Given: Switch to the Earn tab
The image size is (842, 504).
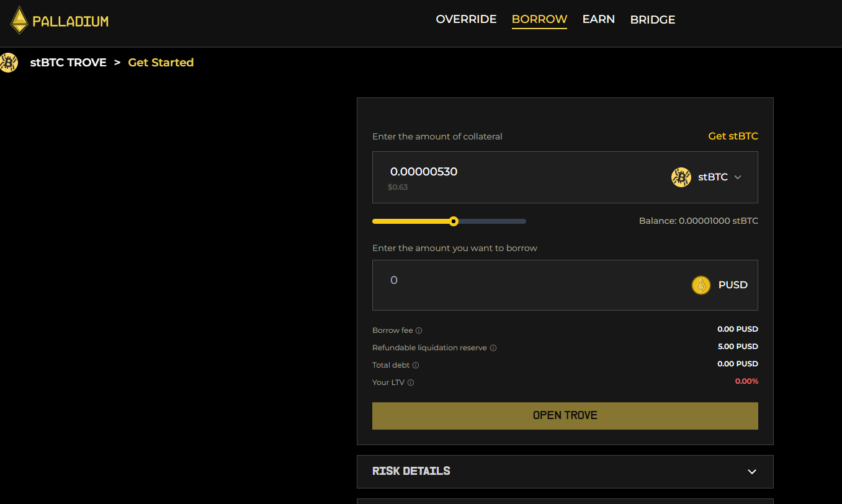Looking at the screenshot, I should click(598, 19).
